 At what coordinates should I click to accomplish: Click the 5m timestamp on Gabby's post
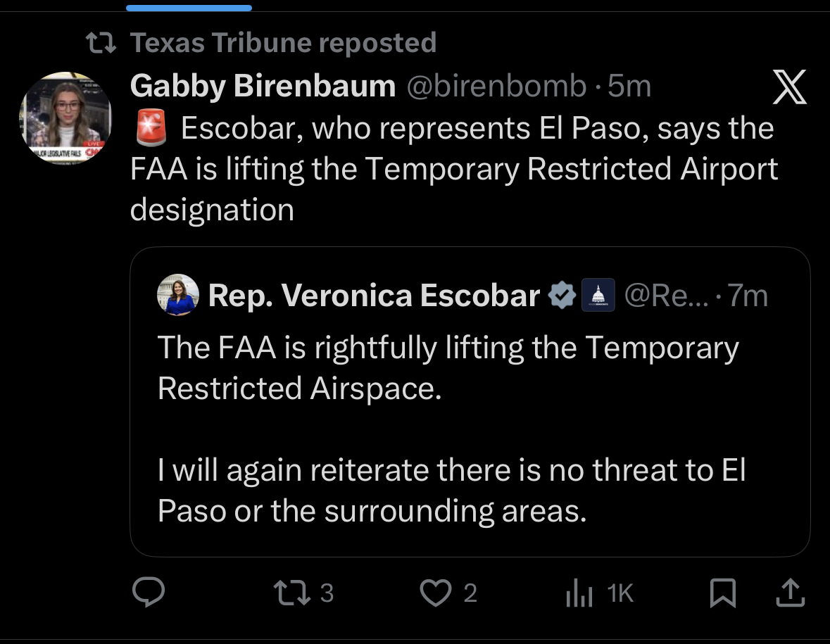pyautogui.click(x=629, y=87)
